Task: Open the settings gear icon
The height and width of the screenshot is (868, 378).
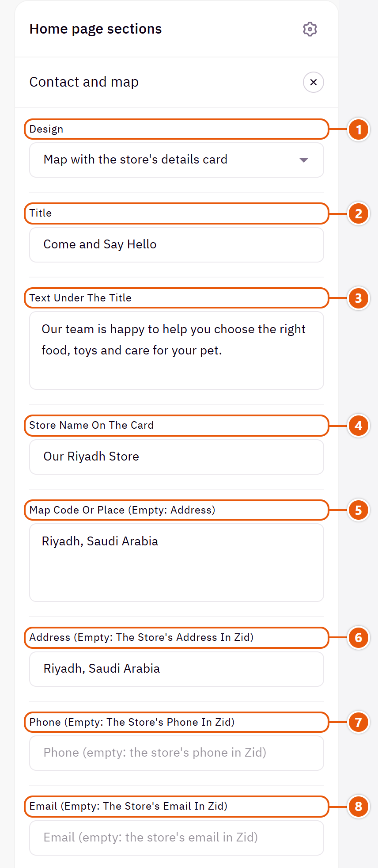Action: click(x=310, y=29)
